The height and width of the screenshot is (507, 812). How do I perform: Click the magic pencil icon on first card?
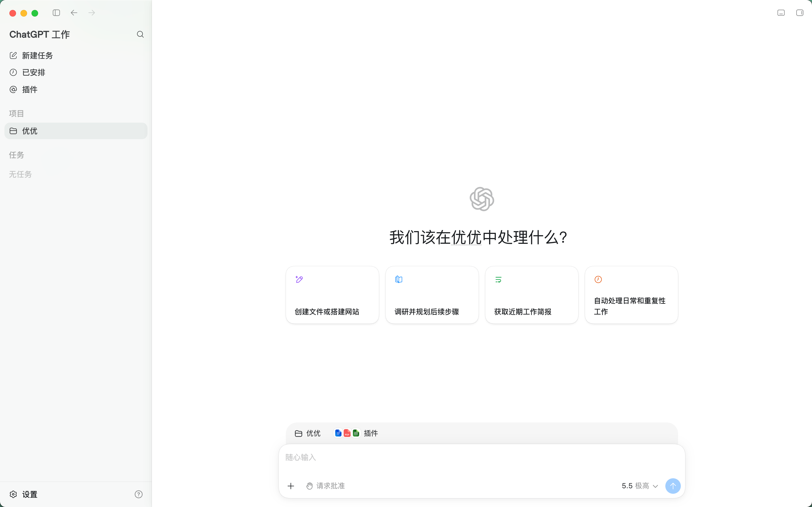[x=299, y=279]
